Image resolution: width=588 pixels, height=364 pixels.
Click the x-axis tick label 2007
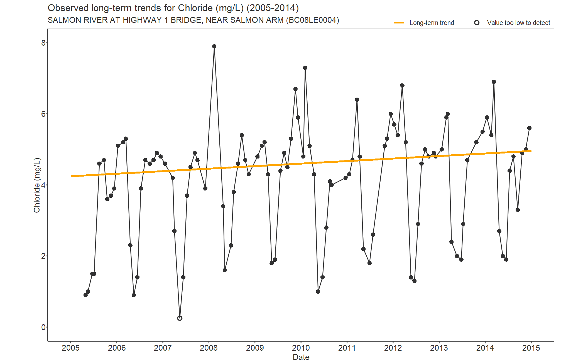(x=163, y=348)
